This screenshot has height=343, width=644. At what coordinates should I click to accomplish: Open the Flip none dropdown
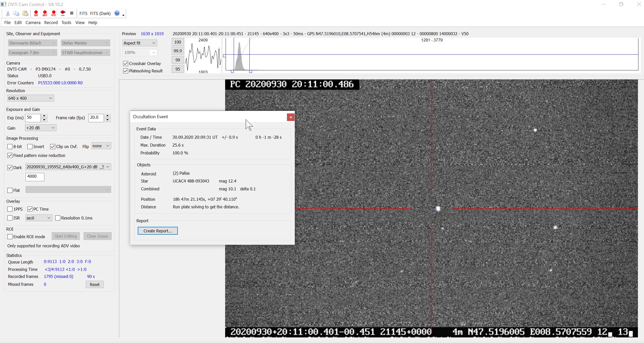(101, 146)
